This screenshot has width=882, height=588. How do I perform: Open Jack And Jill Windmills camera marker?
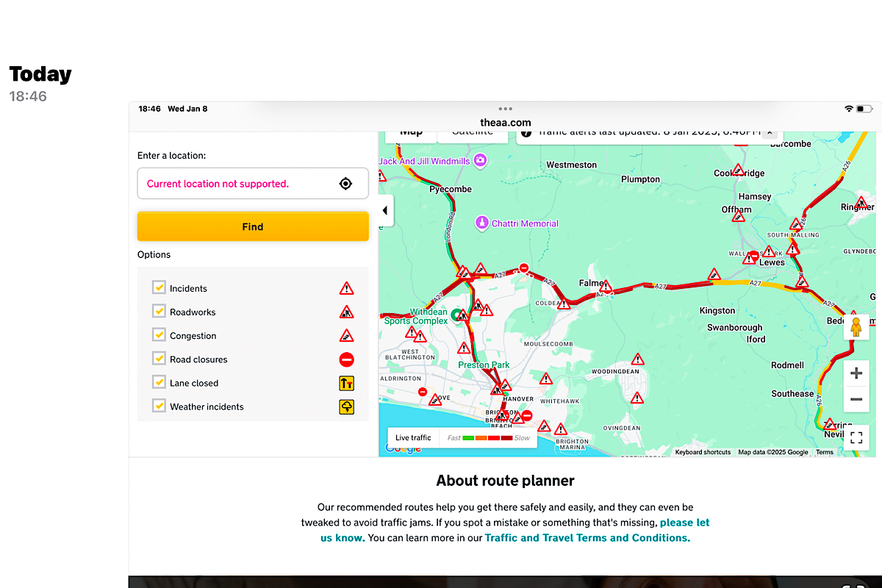click(x=480, y=159)
